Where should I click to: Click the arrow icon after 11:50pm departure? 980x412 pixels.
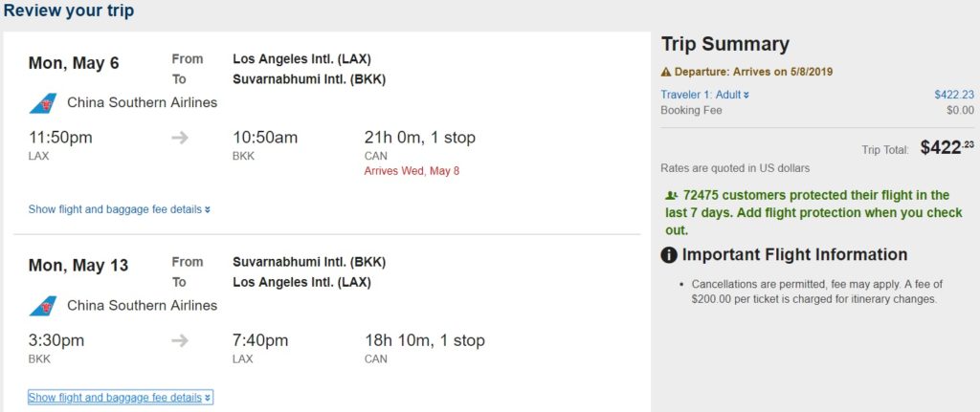click(180, 138)
